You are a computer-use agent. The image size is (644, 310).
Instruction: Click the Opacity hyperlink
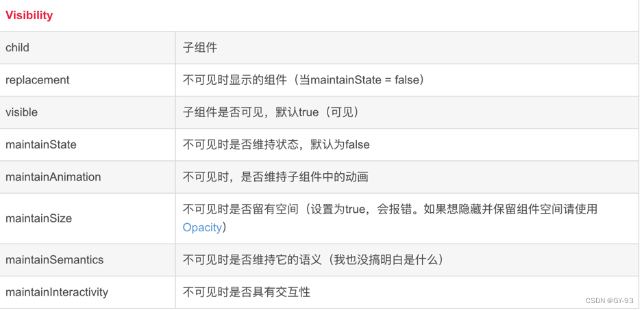tap(202, 227)
